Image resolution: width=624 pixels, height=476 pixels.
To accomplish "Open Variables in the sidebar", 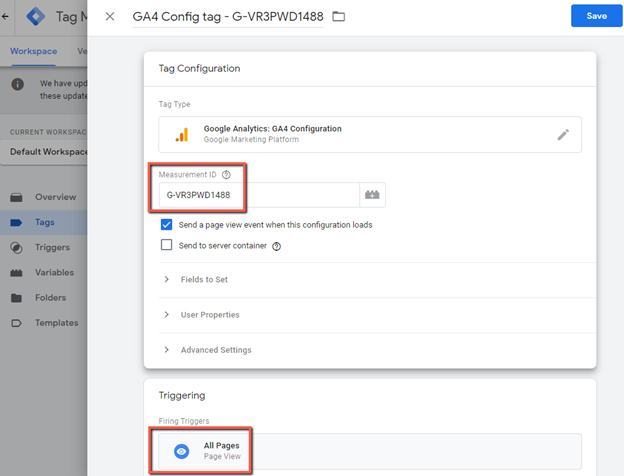I will [44, 273].
